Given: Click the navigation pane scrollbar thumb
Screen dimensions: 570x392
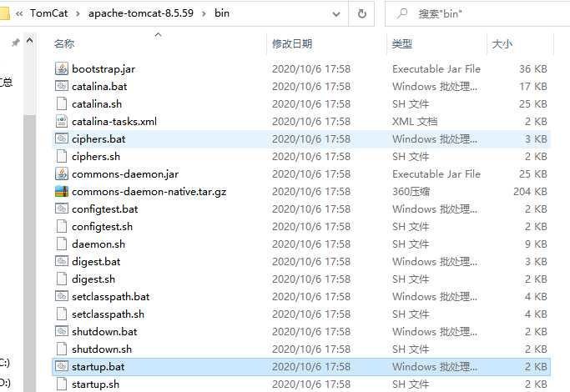Looking at the screenshot, I should [30, 254].
